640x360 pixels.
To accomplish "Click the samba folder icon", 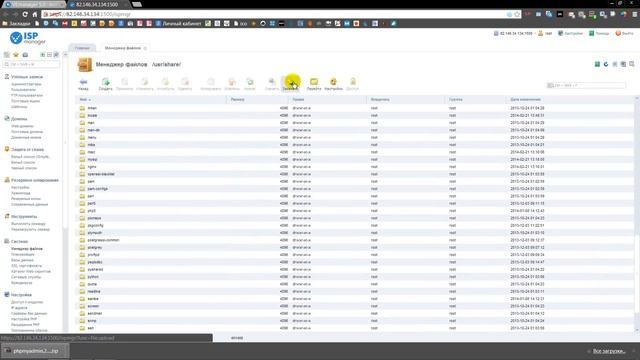I will pyautogui.click(x=82, y=299).
